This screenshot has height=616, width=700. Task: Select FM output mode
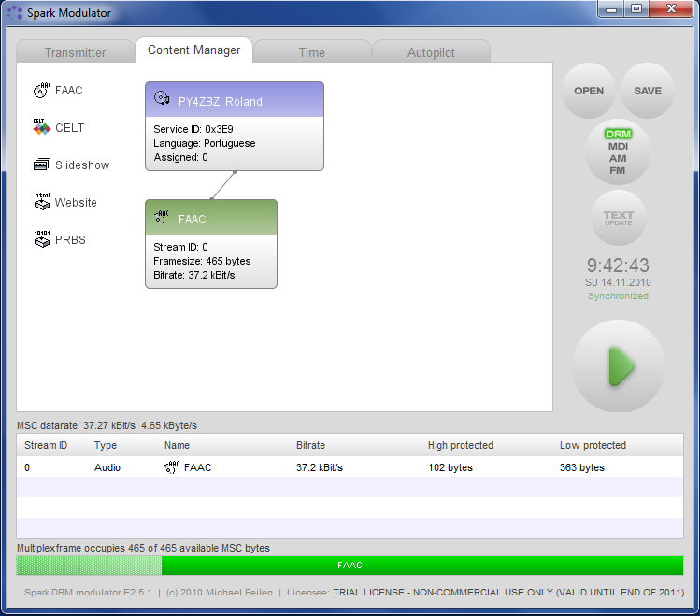coord(618,170)
